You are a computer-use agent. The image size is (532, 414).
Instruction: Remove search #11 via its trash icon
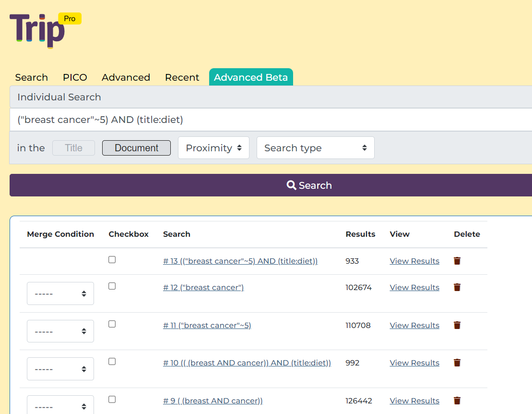[x=457, y=325]
